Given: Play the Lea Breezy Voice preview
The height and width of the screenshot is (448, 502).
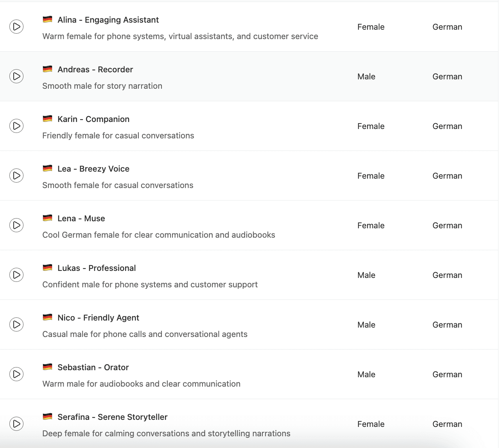Looking at the screenshot, I should pyautogui.click(x=16, y=176).
